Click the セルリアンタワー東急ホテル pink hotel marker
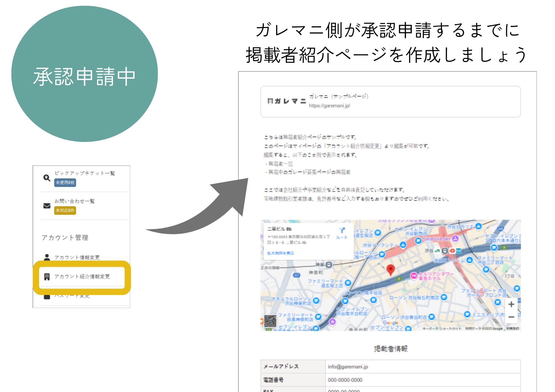555x392 pixels. pos(414,275)
